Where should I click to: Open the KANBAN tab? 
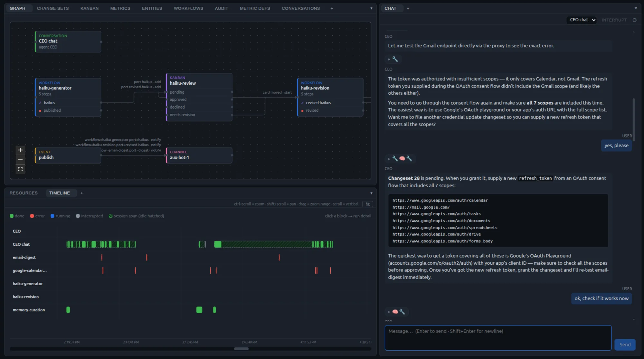(x=90, y=8)
